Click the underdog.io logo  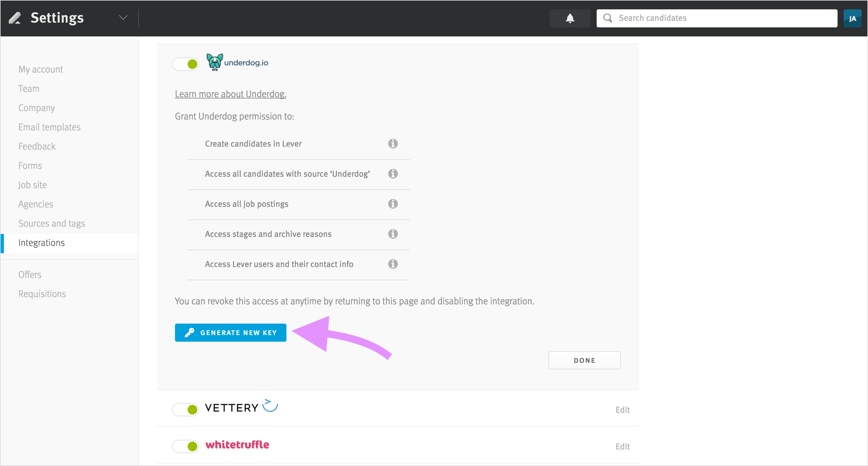point(237,62)
